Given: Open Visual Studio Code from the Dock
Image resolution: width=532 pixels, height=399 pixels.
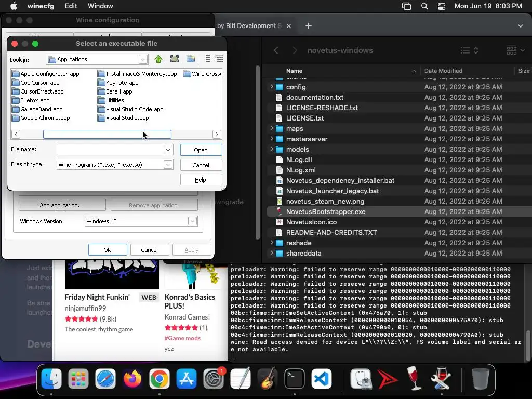Looking at the screenshot, I should tap(321, 378).
